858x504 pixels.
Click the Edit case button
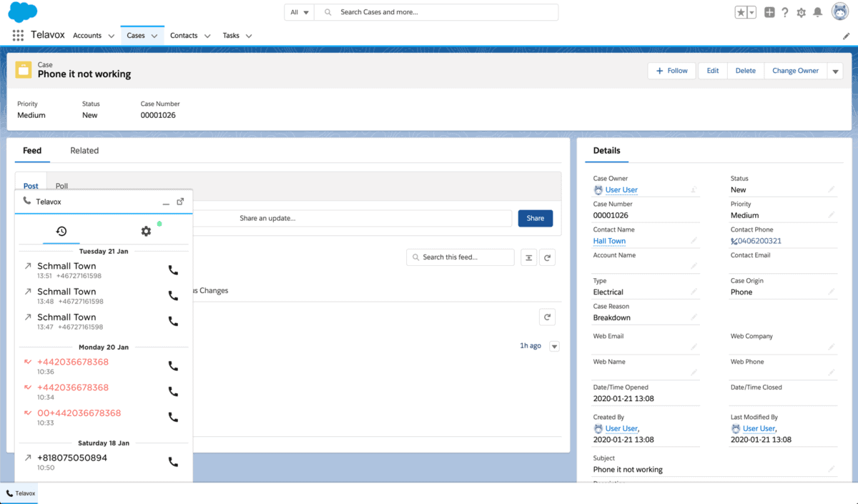click(x=713, y=71)
